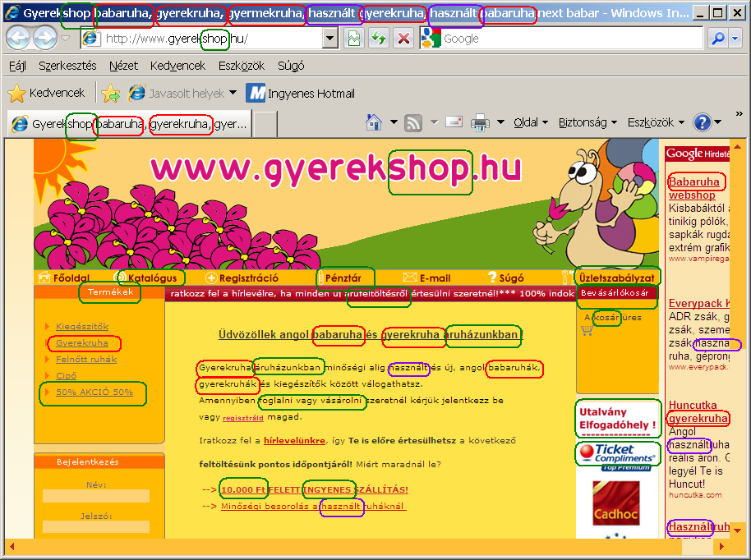Open the Cipő category link
The height and width of the screenshot is (560, 751).
[66, 375]
